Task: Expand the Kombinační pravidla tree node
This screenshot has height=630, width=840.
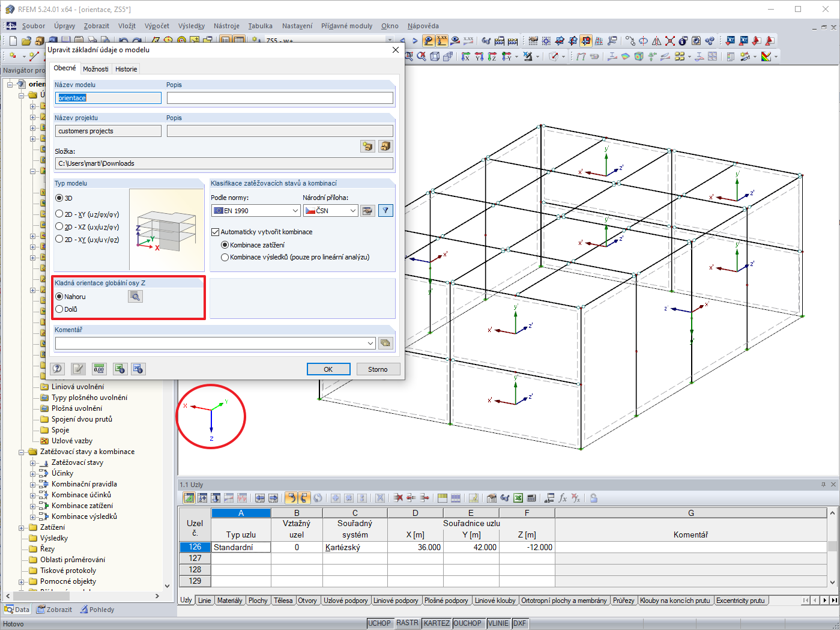Action: coord(33,484)
